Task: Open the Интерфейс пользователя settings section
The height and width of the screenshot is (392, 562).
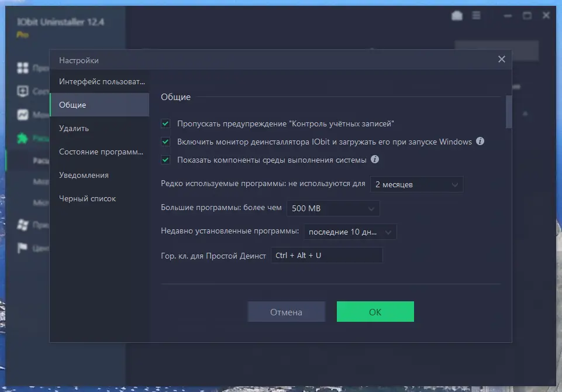Action: click(x=99, y=81)
